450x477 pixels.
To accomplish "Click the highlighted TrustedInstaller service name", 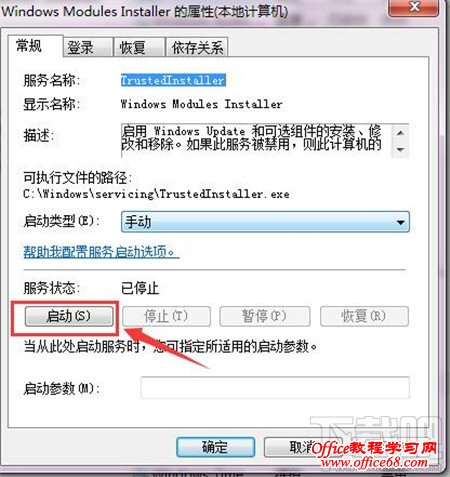I will point(173,80).
